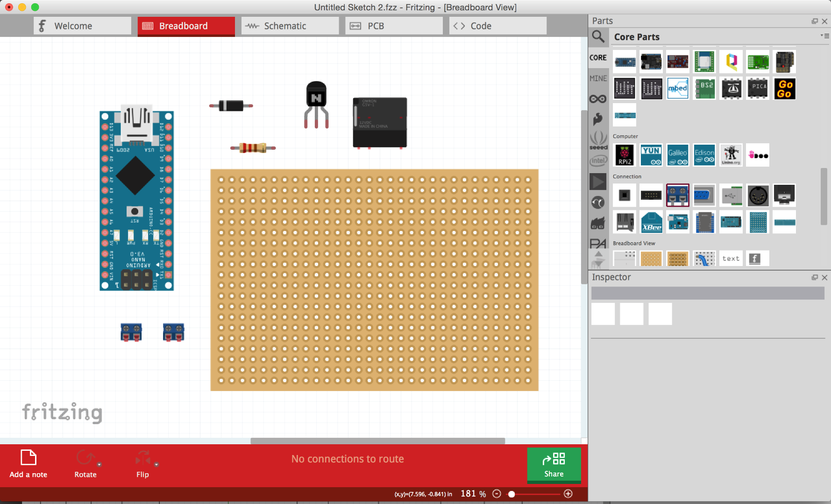Pick the text part under Breadboard View

[731, 258]
